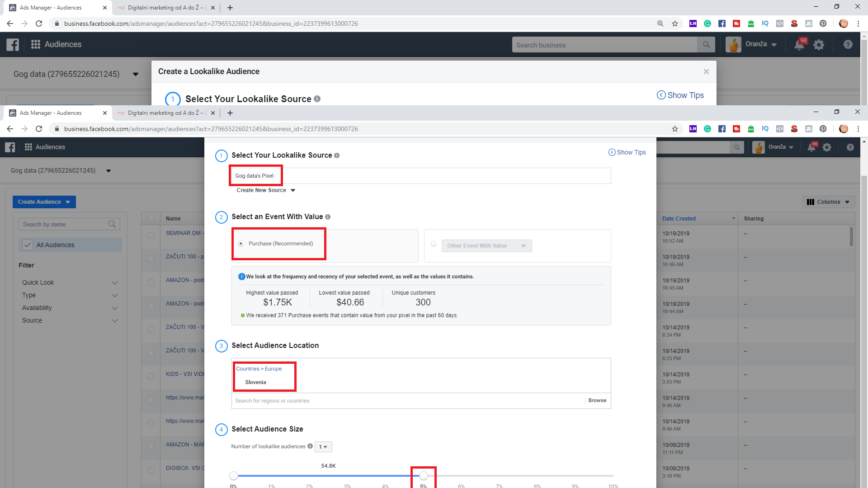Click the info icon beside Lookalike Source

[x=337, y=155]
